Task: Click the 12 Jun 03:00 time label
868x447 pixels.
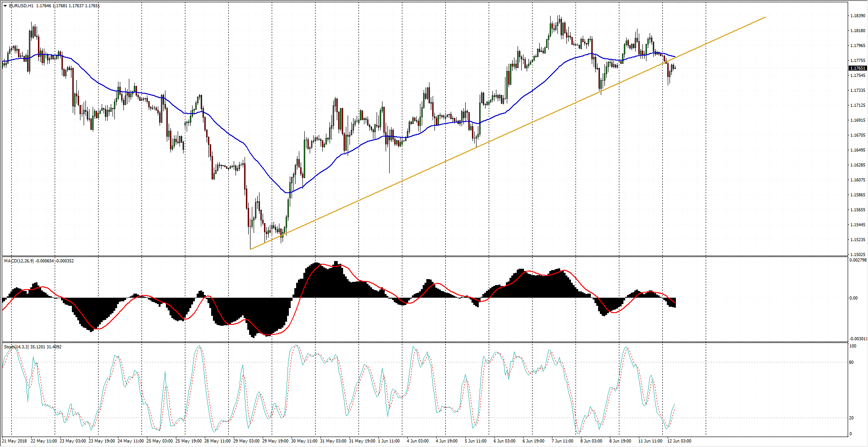Action: [x=679, y=441]
